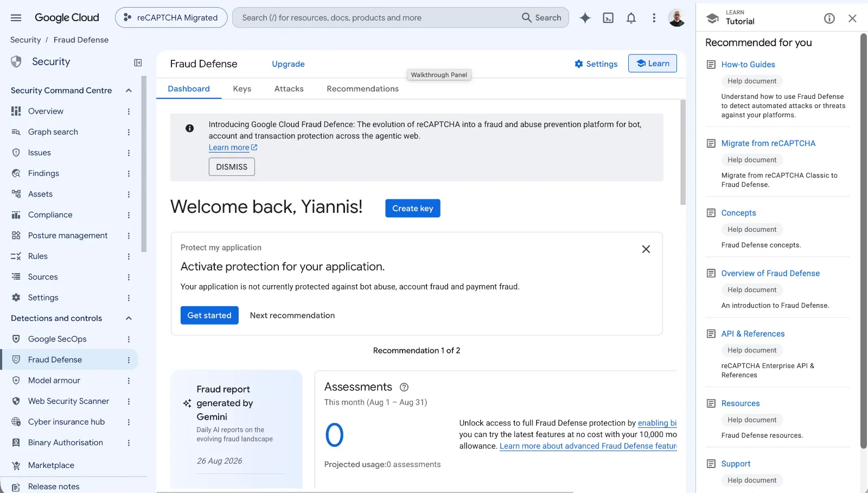Image resolution: width=868 pixels, height=493 pixels.
Task: Click the Get started button
Action: [209, 315]
